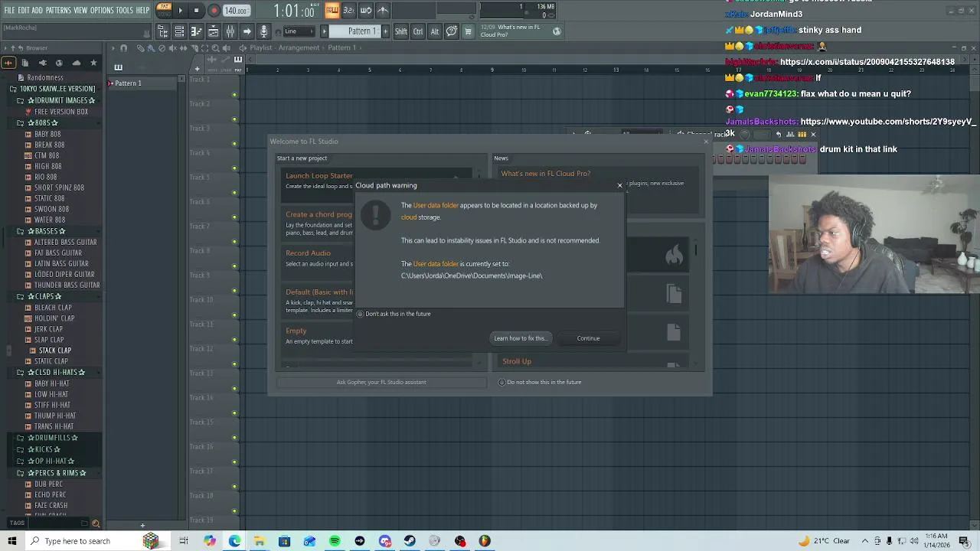The image size is (980, 551).
Task: Open Spotify from the taskbar
Action: pos(335,541)
